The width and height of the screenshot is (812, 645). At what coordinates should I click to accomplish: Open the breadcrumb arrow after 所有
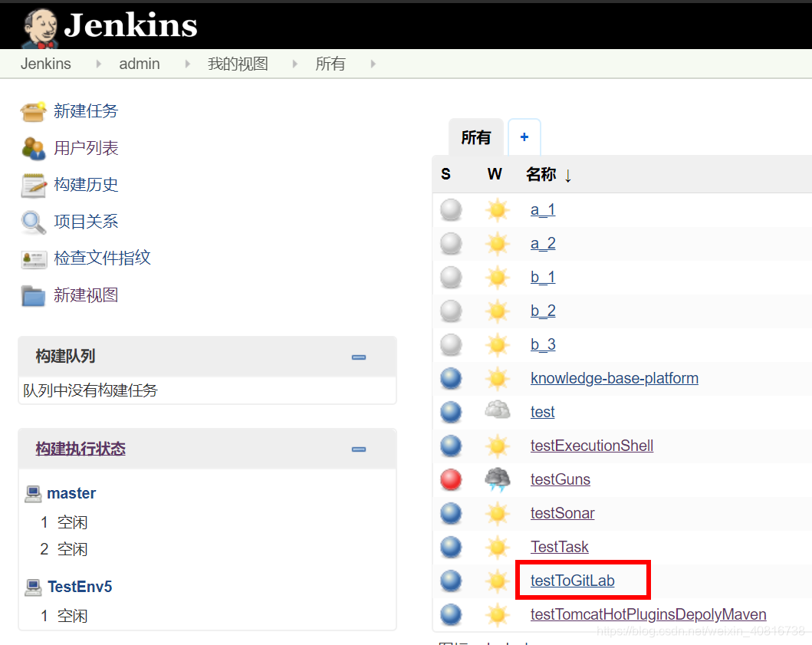click(x=373, y=64)
